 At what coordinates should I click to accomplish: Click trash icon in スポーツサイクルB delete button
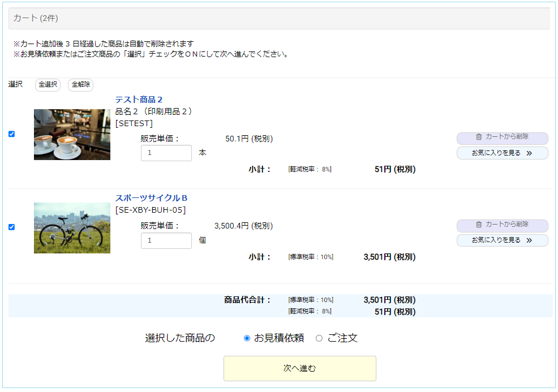click(x=479, y=225)
